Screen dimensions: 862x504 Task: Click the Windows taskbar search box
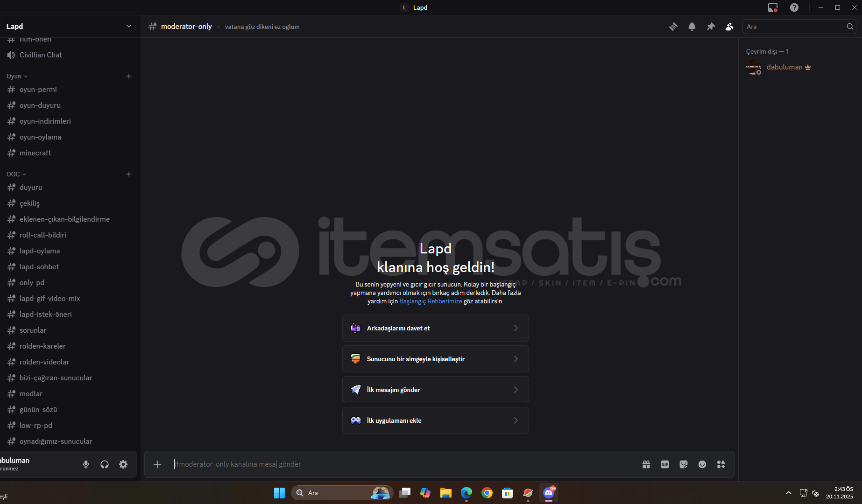coord(342,493)
